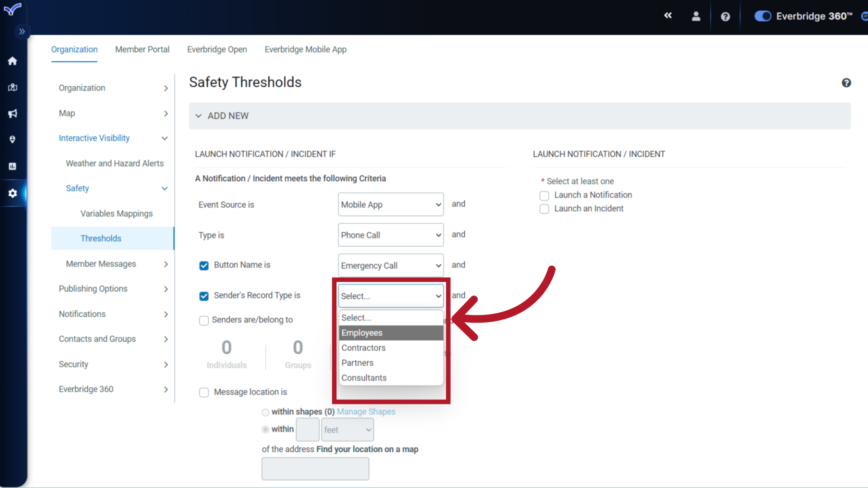Open the Everbridge Mobile App tab
The image size is (868, 488).
306,49
